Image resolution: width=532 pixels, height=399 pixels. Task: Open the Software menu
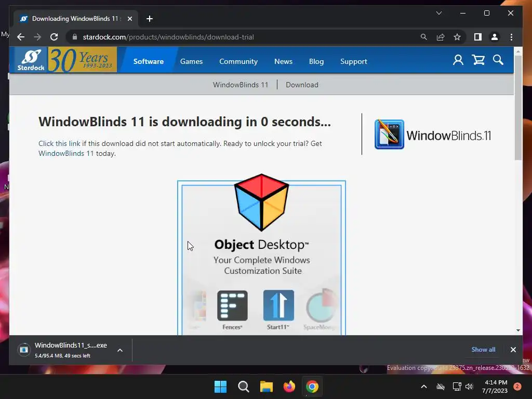(148, 61)
